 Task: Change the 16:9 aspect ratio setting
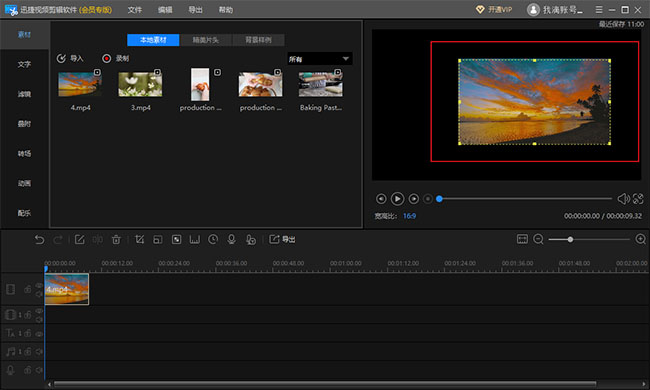(x=409, y=216)
